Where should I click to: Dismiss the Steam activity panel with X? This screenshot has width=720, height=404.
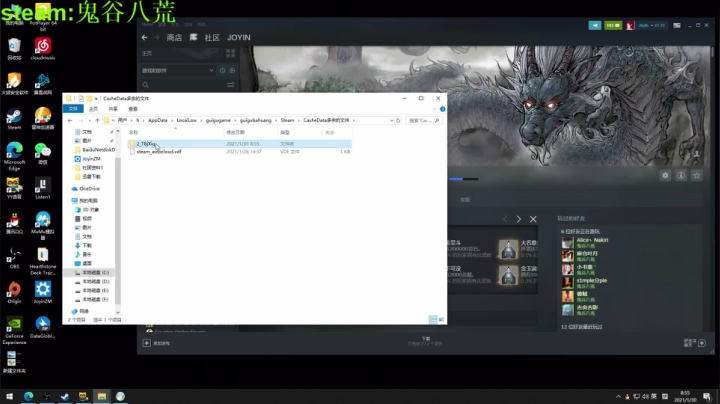click(533, 219)
